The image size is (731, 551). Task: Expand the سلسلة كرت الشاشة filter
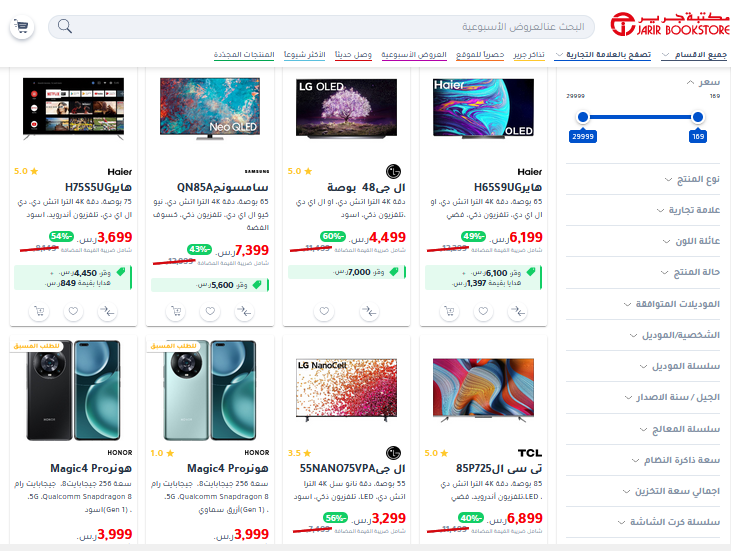(x=669, y=522)
